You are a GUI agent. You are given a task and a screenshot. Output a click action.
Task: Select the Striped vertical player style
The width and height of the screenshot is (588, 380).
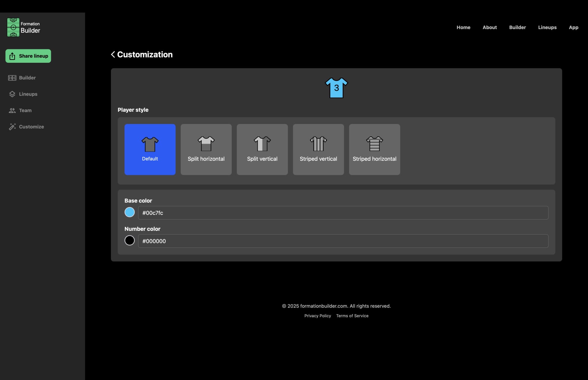click(x=318, y=149)
